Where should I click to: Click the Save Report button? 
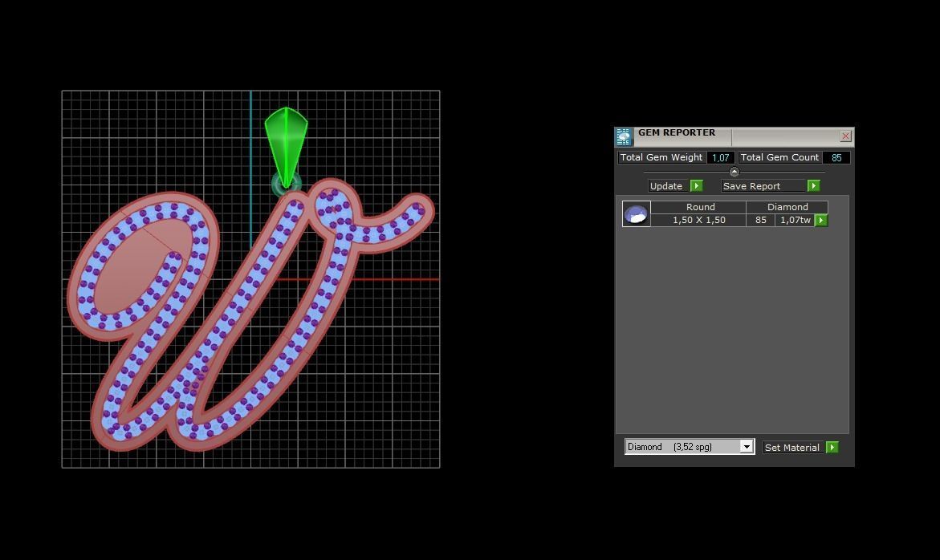(x=763, y=185)
